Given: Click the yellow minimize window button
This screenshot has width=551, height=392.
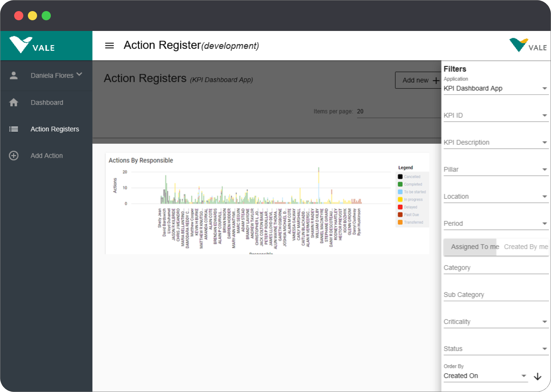Looking at the screenshot, I should coord(32,16).
